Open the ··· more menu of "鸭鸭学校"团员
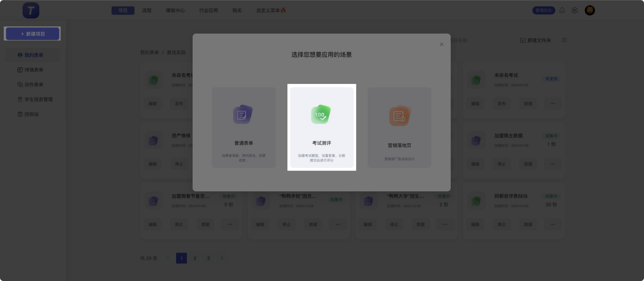Viewport: 644px width, 281px height. tap(338, 224)
